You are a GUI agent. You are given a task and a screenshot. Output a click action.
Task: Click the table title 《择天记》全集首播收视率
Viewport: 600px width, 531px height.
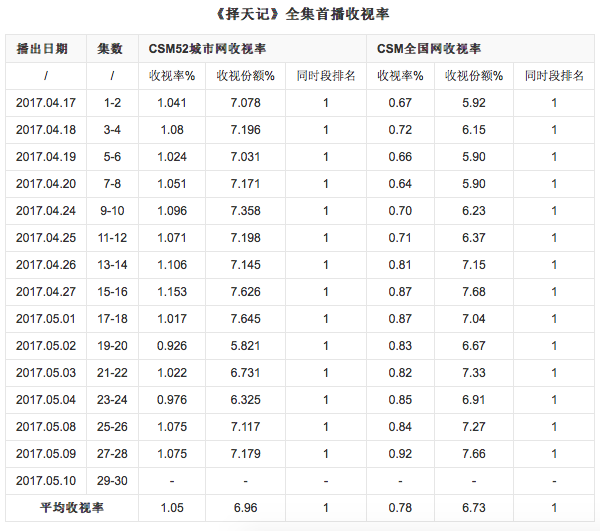[299, 15]
